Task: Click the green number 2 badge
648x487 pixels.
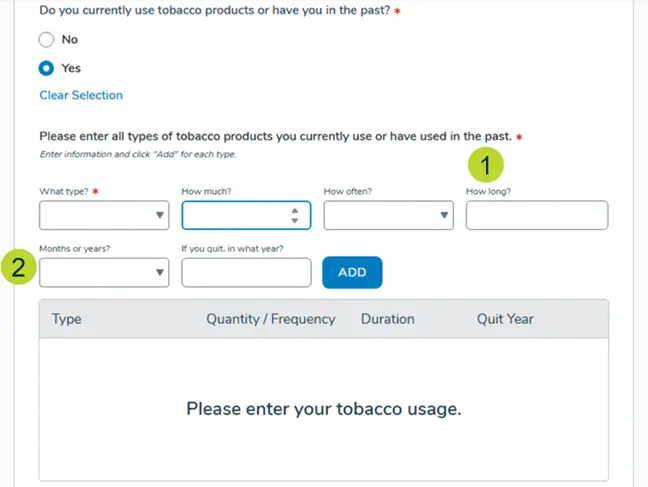Action: point(18,267)
